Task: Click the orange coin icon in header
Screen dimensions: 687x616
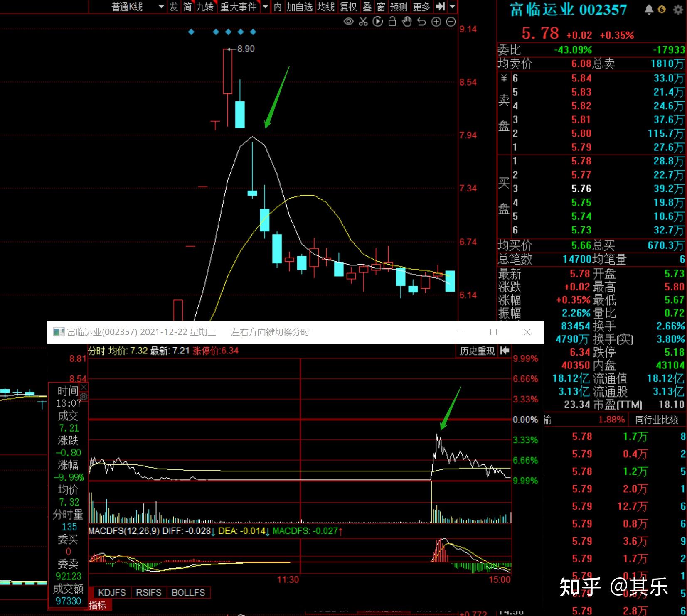Action: 662,9
